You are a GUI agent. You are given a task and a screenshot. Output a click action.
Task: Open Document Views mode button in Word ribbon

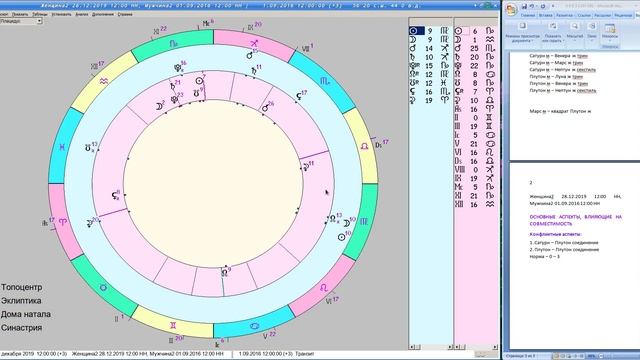[x=522, y=33]
